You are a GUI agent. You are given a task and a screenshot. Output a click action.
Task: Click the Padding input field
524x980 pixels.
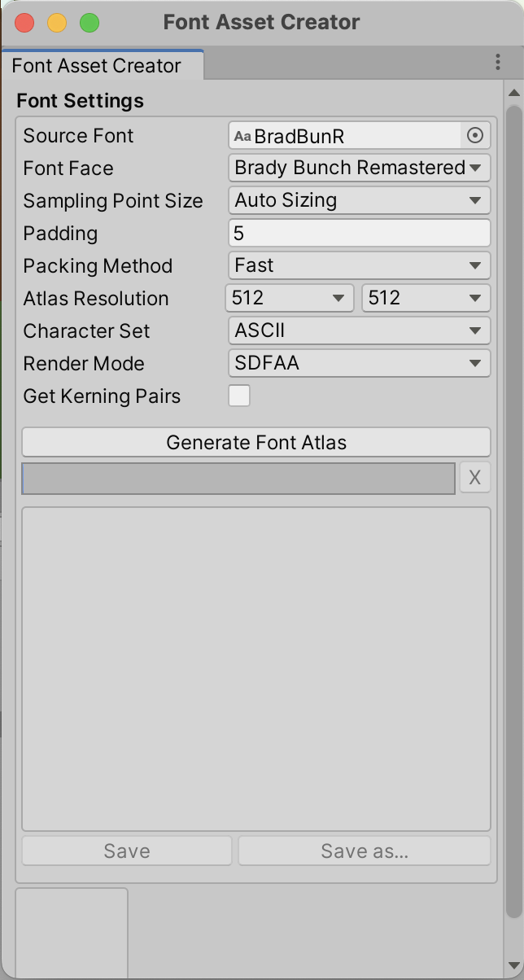coord(359,233)
